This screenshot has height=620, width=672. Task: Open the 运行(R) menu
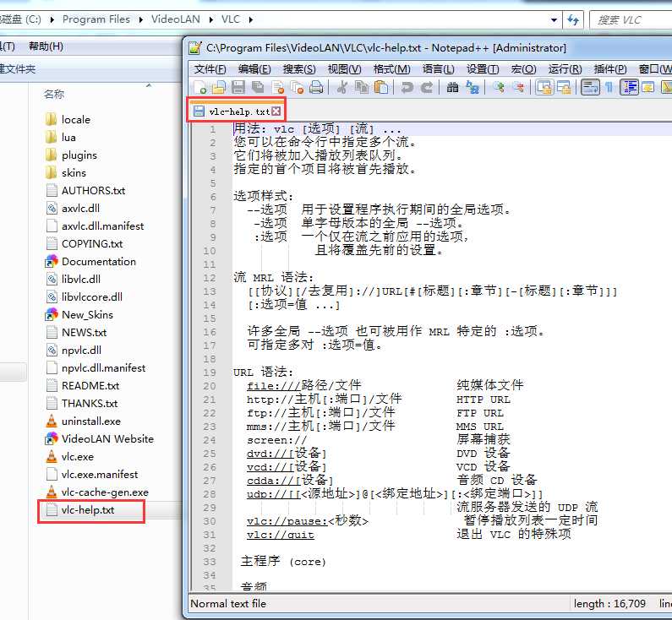tap(565, 69)
